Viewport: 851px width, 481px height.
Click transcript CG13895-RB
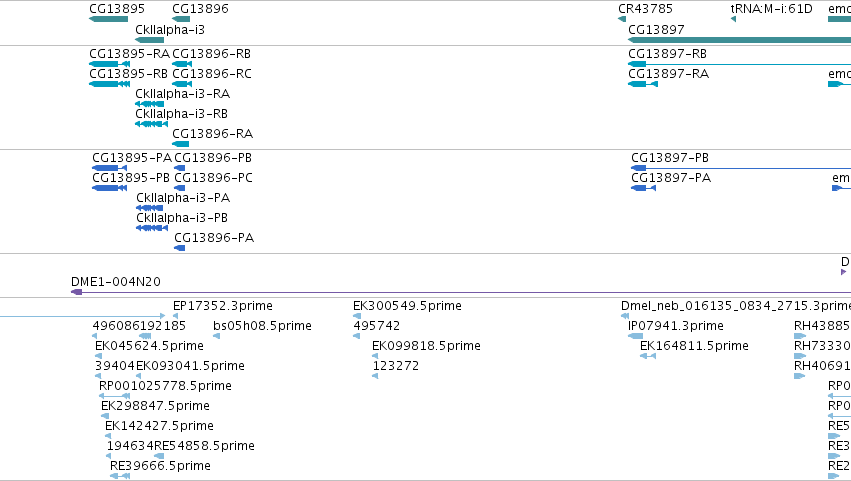(129, 74)
